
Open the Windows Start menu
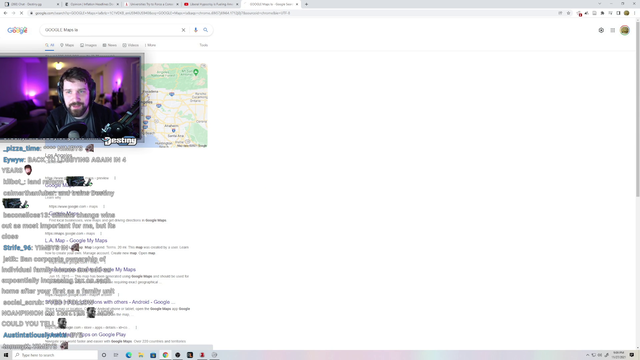pyautogui.click(x=6, y=355)
